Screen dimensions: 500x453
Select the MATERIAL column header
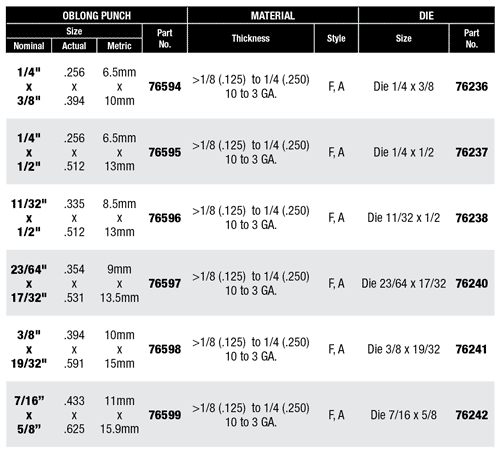pos(273,15)
